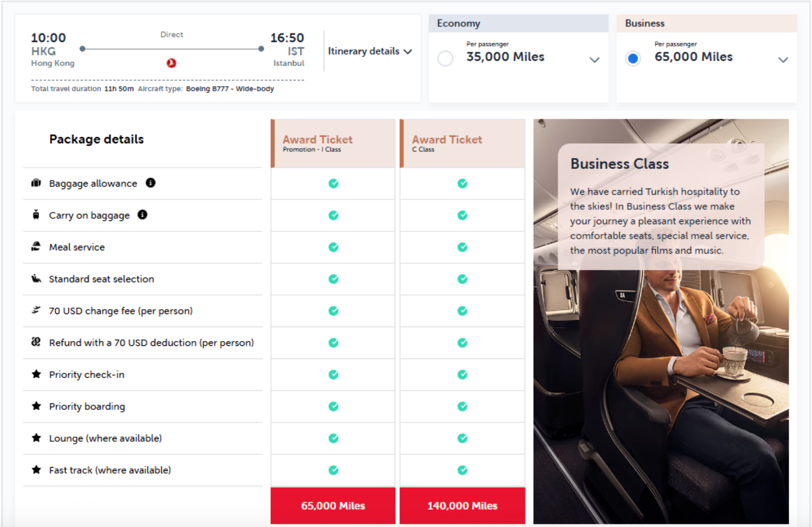The width and height of the screenshot is (812, 527).
Task: Select the Award Ticket C Class column
Action: click(x=462, y=143)
